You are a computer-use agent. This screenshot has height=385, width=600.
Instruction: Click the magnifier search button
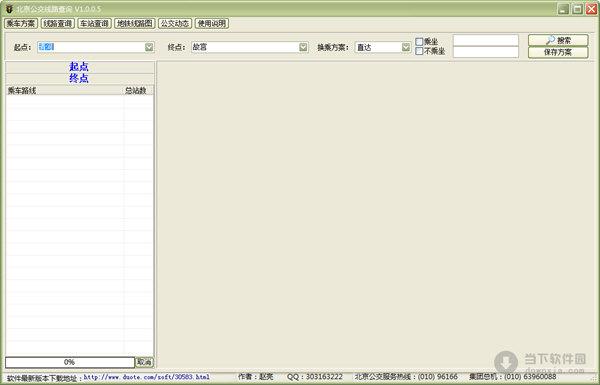pos(558,40)
